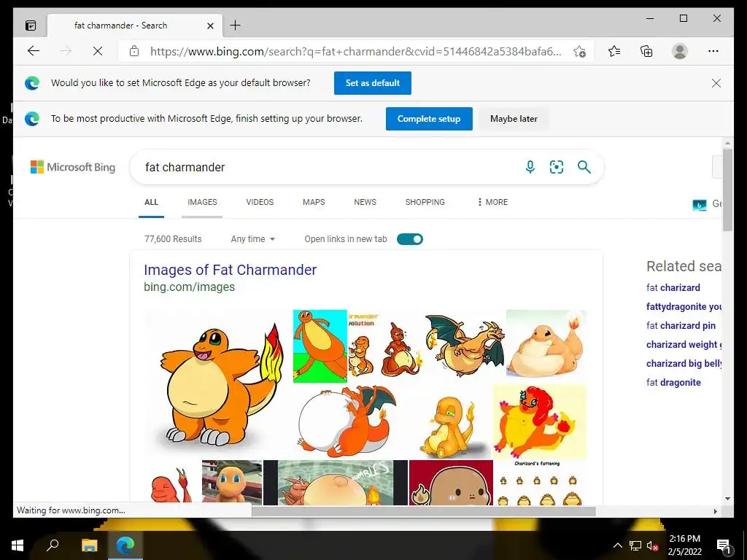Screen dimensions: 747x560
Task: Click the Bing search text field
Action: [x=329, y=167]
